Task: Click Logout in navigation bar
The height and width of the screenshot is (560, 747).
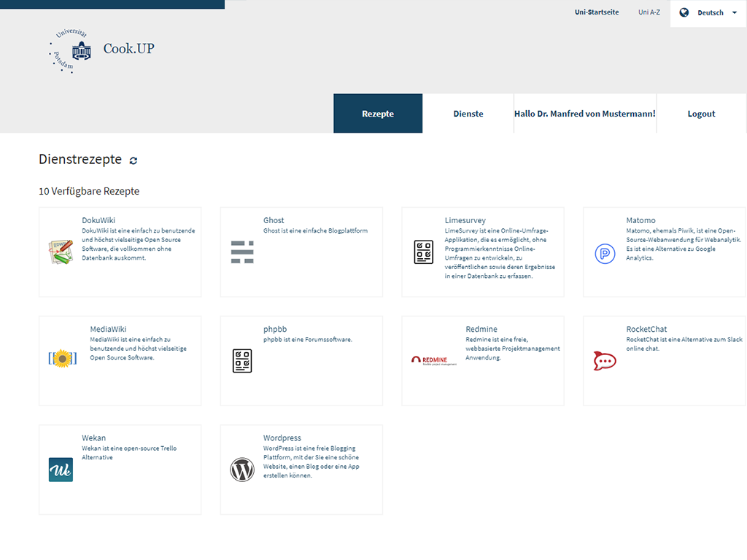Action: coord(701,114)
